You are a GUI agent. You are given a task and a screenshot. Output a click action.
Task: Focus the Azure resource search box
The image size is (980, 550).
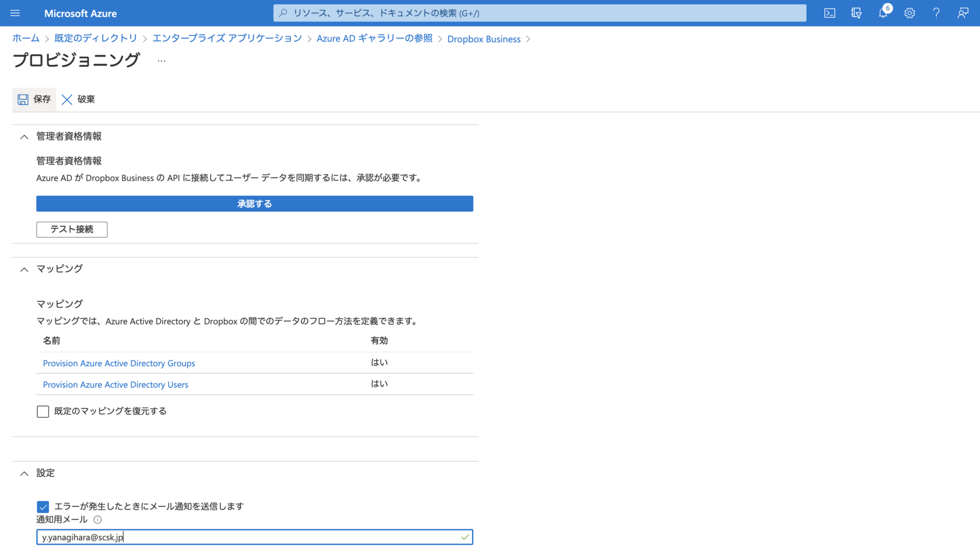pyautogui.click(x=540, y=13)
